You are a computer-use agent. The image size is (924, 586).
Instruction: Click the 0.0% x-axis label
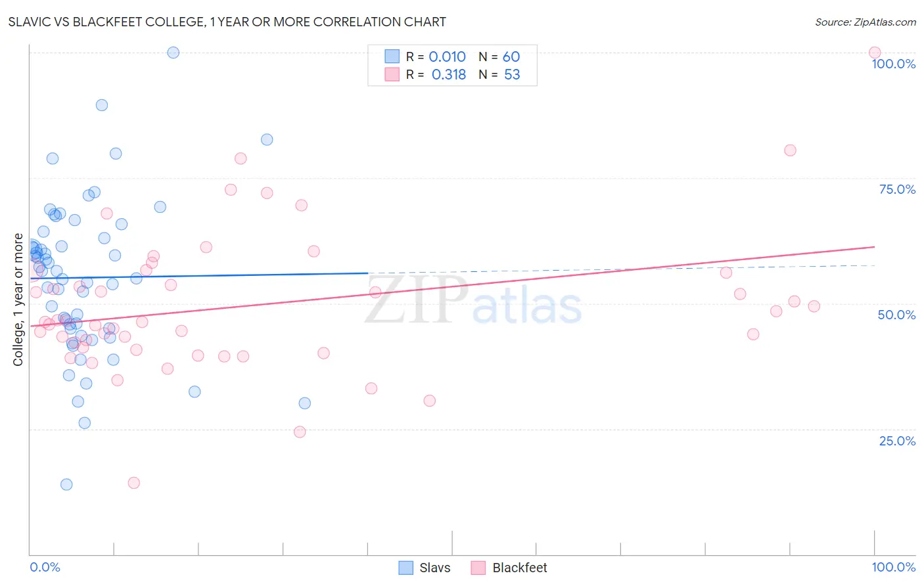(45, 567)
